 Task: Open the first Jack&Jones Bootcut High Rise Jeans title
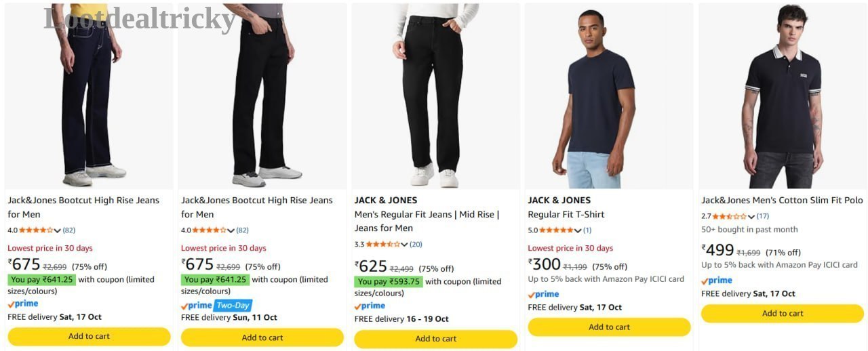coord(83,207)
